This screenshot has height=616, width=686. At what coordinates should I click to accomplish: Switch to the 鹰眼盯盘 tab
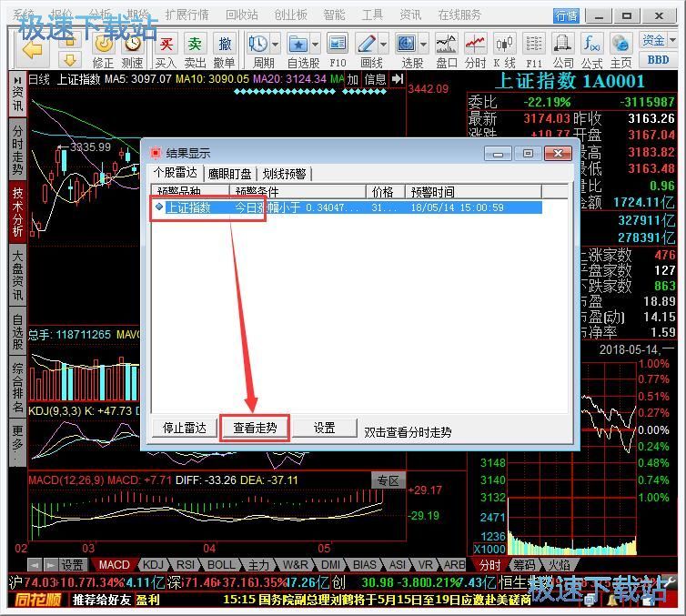tap(229, 174)
